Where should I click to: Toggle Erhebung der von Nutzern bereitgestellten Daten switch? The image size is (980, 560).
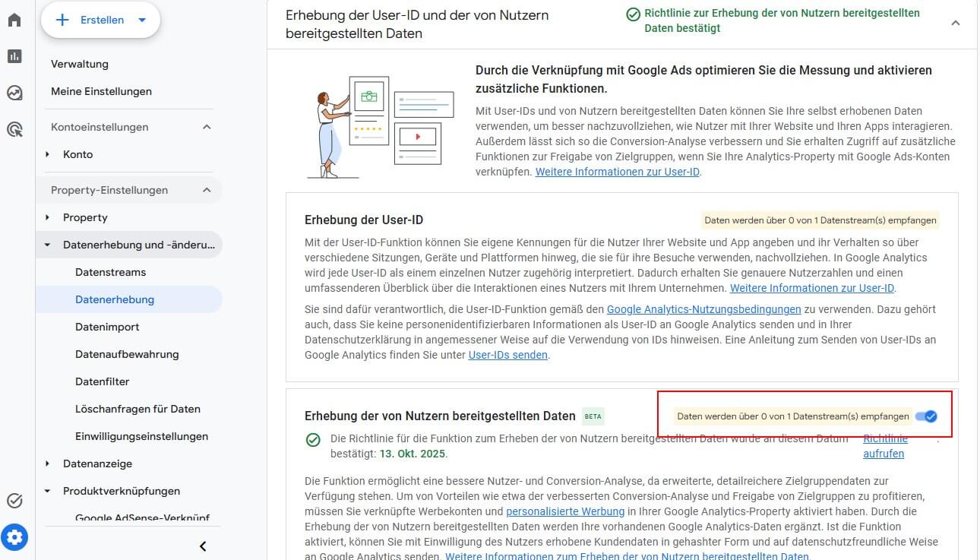pyautogui.click(x=927, y=416)
